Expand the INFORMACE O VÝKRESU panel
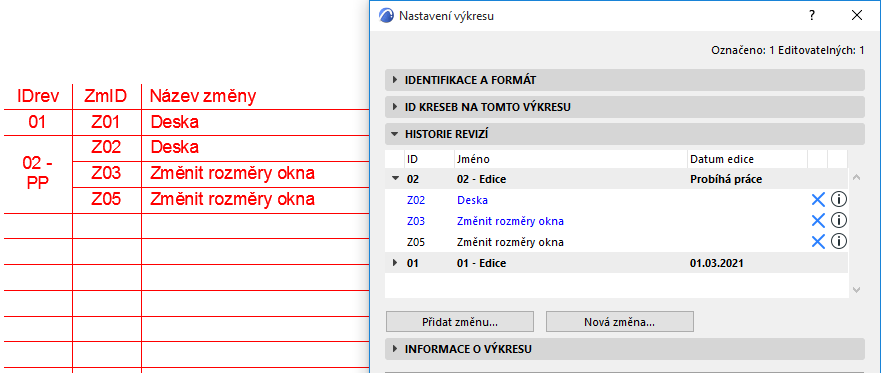881x373 pixels. (625, 349)
